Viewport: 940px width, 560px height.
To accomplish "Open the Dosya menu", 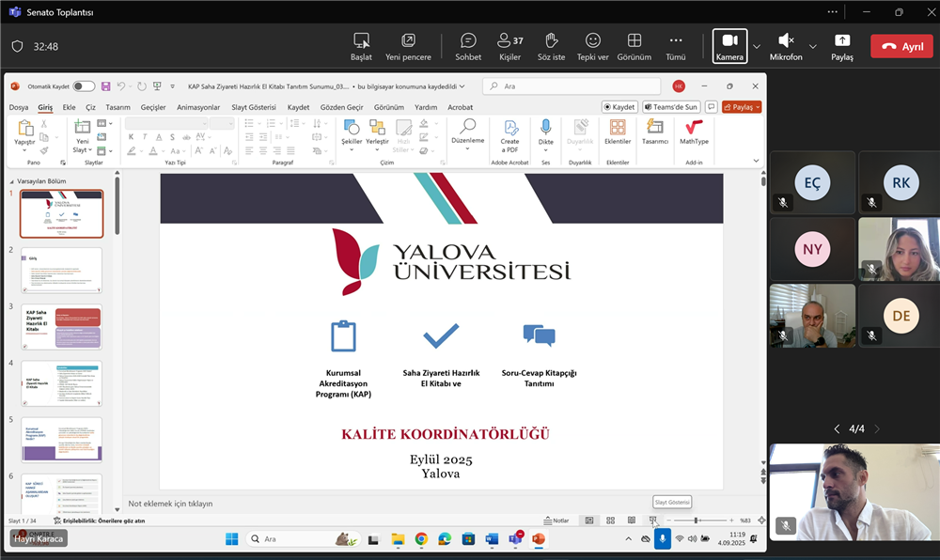I will point(19,107).
